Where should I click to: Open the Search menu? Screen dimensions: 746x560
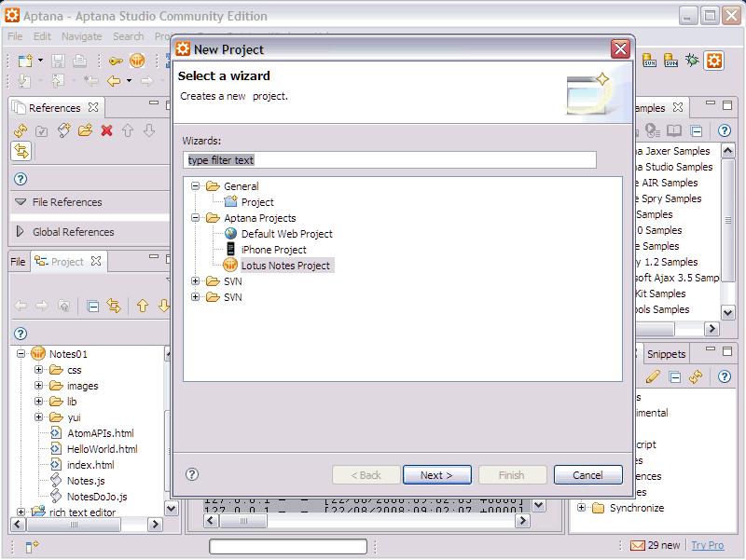pyautogui.click(x=128, y=36)
